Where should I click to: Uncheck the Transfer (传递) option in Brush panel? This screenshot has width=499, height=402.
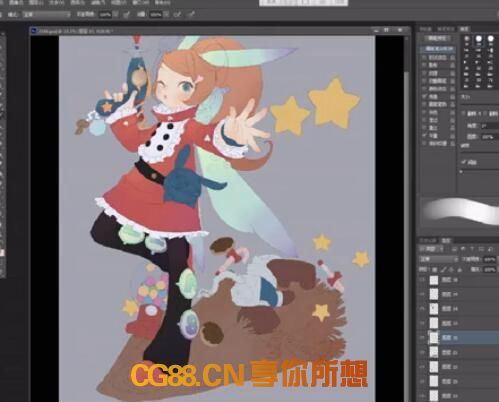tap(424, 96)
